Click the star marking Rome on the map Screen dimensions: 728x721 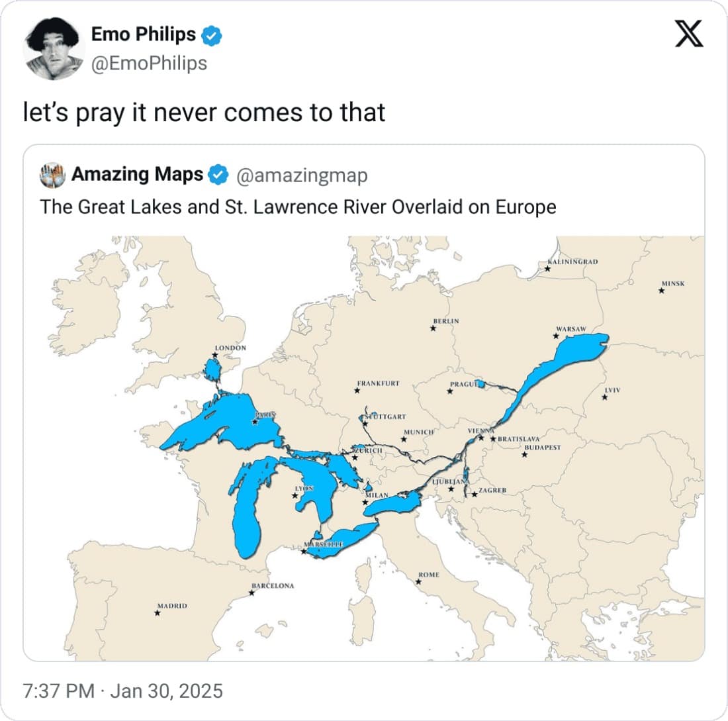click(x=420, y=581)
